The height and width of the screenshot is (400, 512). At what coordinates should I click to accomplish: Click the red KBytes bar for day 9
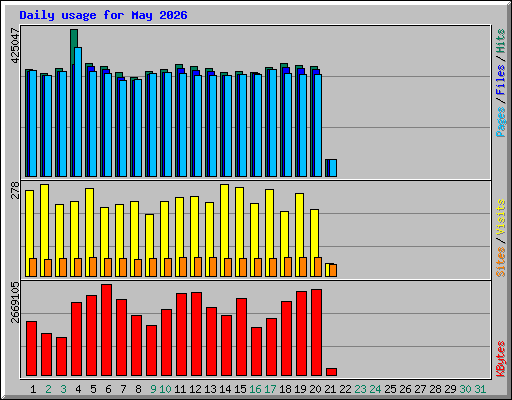tap(152, 351)
